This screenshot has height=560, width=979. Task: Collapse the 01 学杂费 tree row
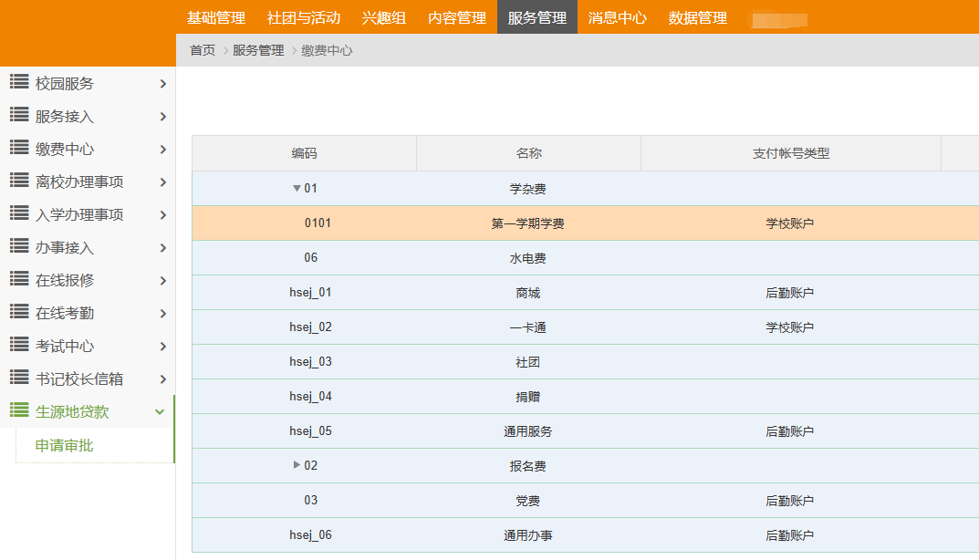point(297,189)
